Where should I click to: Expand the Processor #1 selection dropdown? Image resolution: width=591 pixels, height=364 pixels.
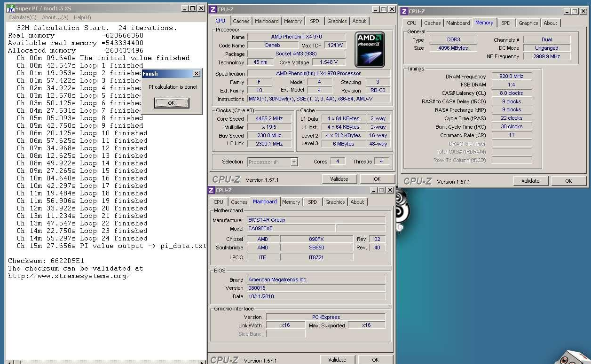point(294,162)
